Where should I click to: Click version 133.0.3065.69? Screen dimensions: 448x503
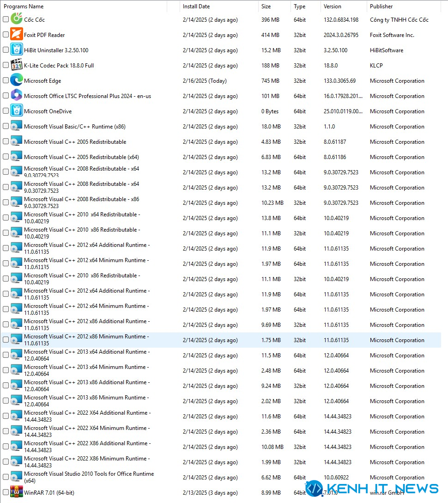pyautogui.click(x=339, y=81)
